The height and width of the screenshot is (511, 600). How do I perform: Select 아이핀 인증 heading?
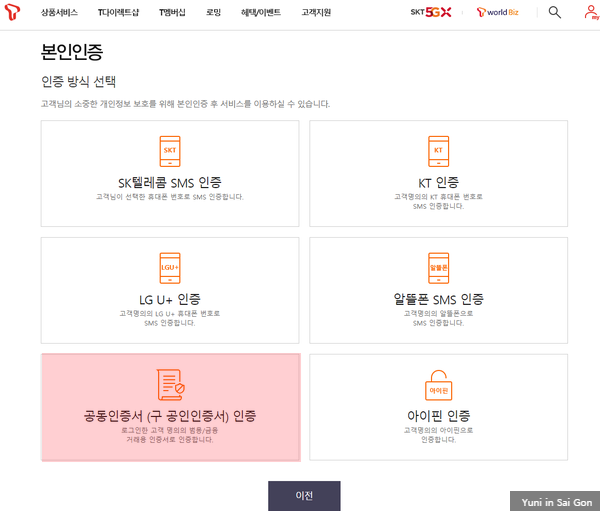[439, 416]
